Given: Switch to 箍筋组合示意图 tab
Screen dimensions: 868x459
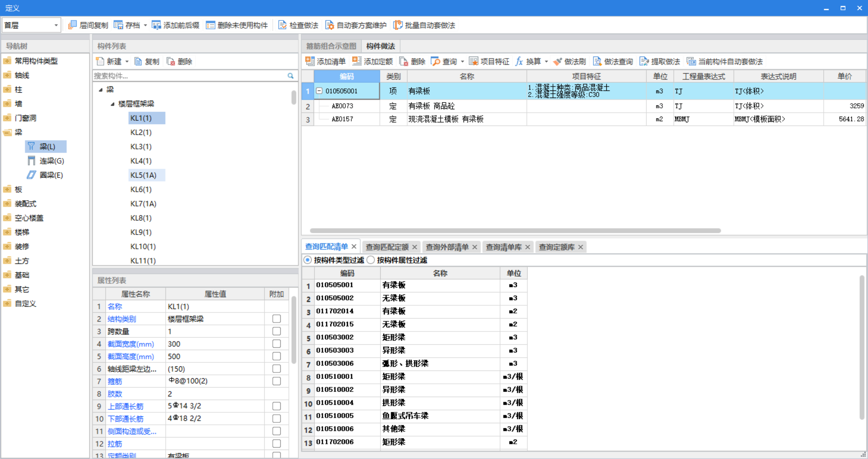Looking at the screenshot, I should 331,46.
